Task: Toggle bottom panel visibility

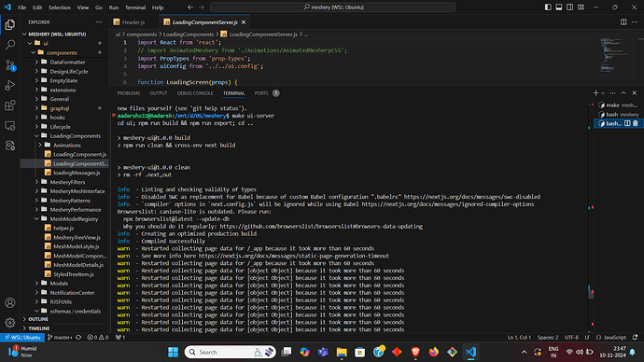Action: click(x=559, y=7)
